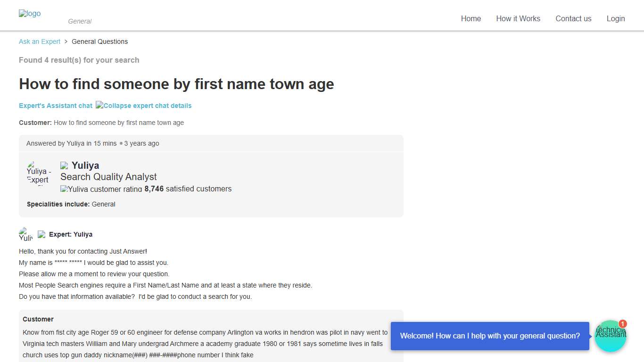Screen dimensions: 644x362
Task: Open the Login page
Action: [x=616, y=18]
